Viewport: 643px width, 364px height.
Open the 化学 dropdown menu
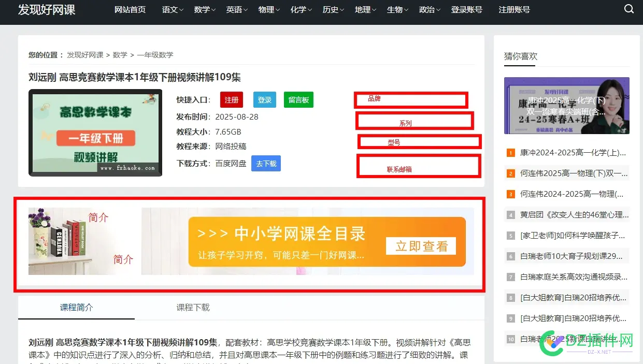[299, 9]
